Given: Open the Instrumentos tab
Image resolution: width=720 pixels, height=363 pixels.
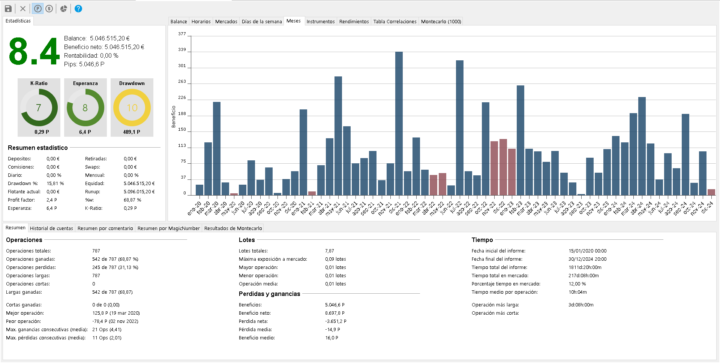Looking at the screenshot, I should pos(321,22).
